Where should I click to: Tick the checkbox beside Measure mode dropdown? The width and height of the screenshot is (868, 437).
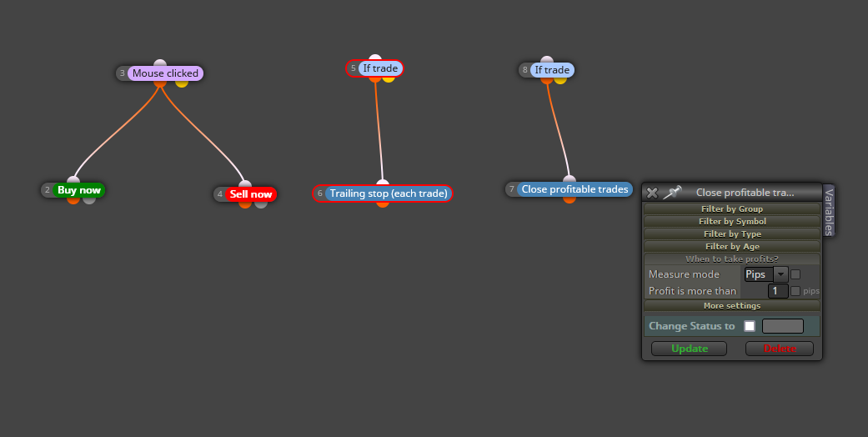click(x=795, y=274)
